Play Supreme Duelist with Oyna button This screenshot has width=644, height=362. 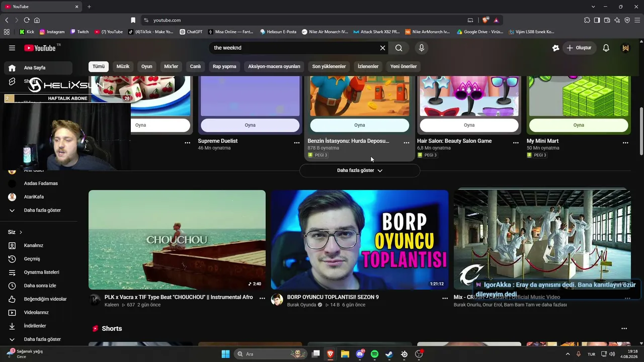(x=250, y=125)
